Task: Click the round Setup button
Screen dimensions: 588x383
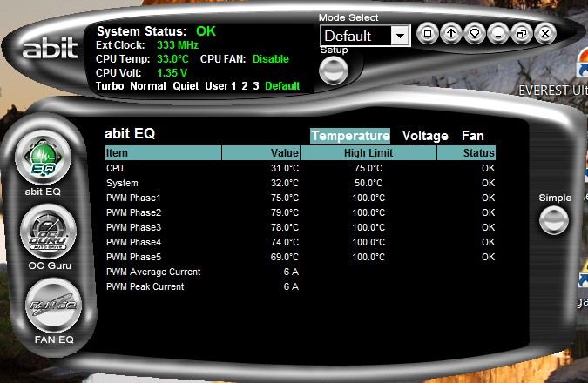Action: coord(334,71)
